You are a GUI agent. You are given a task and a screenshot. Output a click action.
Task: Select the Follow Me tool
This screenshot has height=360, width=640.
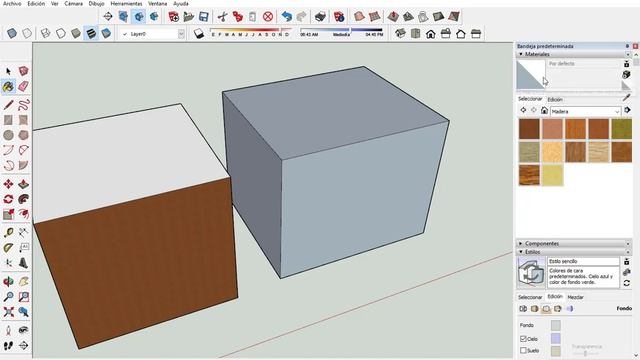pyautogui.click(x=24, y=199)
